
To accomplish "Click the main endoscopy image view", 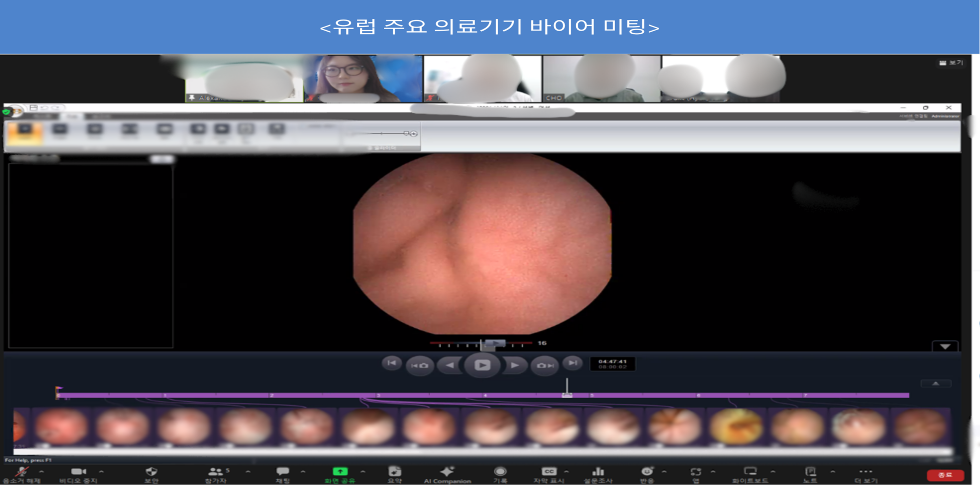I will [482, 244].
